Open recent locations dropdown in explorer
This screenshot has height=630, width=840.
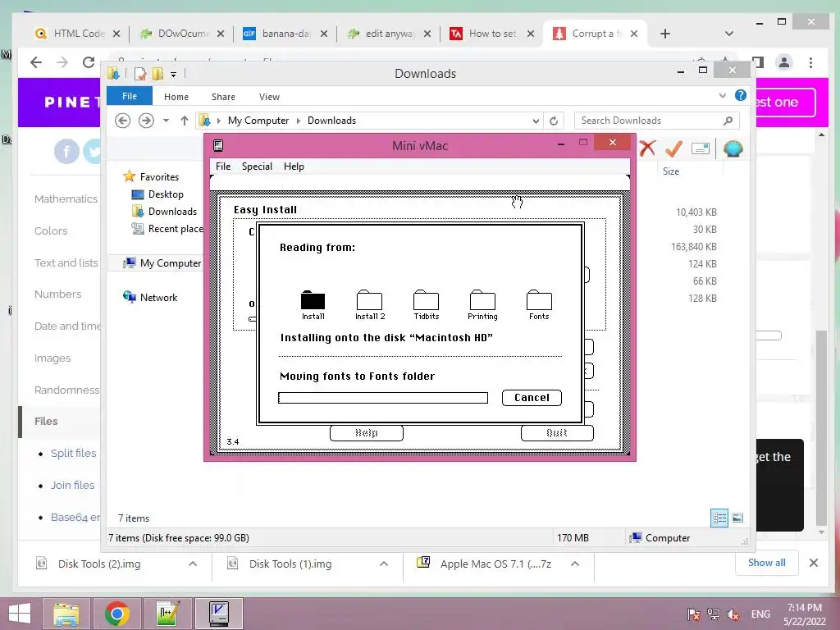tap(166, 121)
